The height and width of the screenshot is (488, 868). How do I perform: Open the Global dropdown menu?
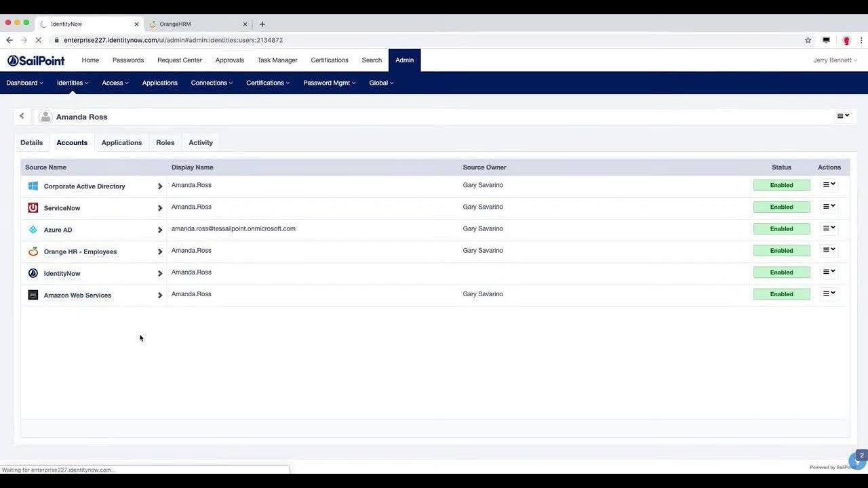(x=381, y=83)
